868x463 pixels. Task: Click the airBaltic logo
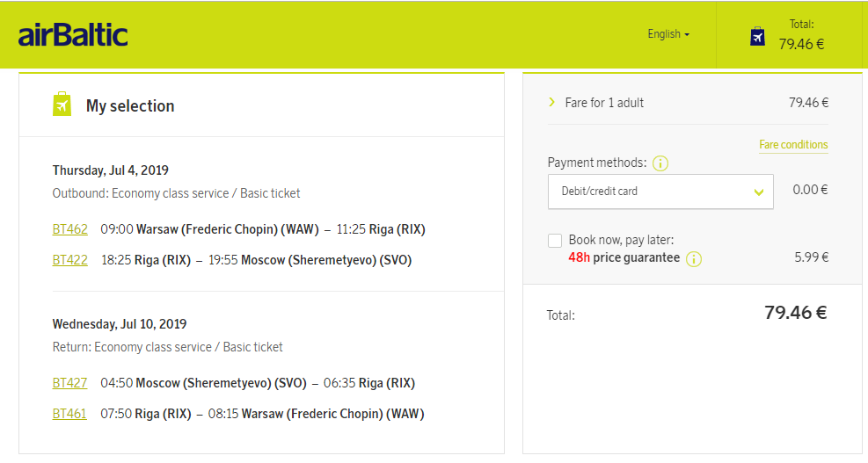point(72,35)
